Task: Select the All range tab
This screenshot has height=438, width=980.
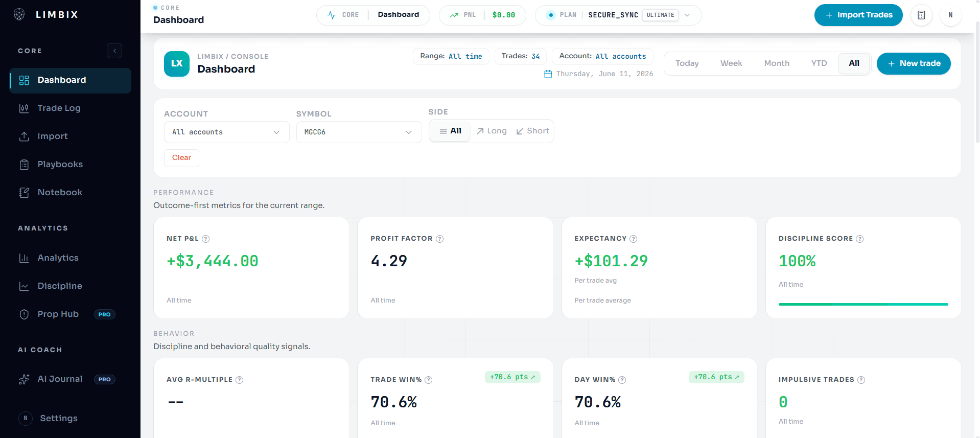Action: tap(854, 63)
